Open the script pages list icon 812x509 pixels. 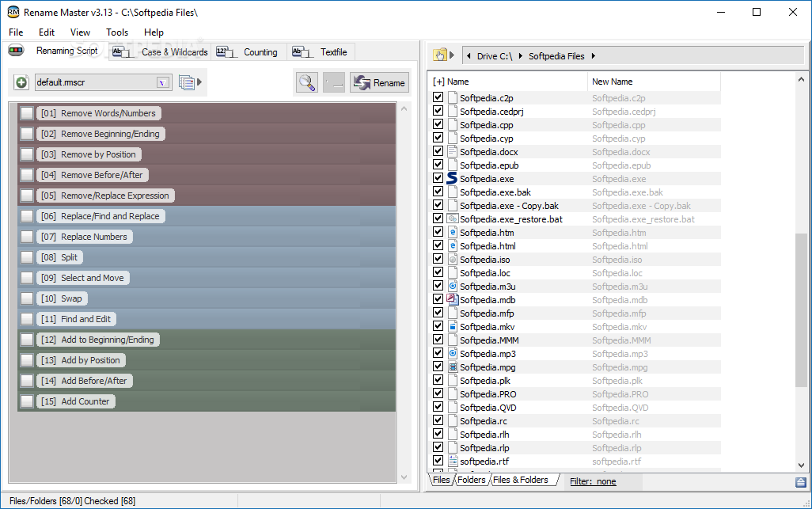(187, 82)
